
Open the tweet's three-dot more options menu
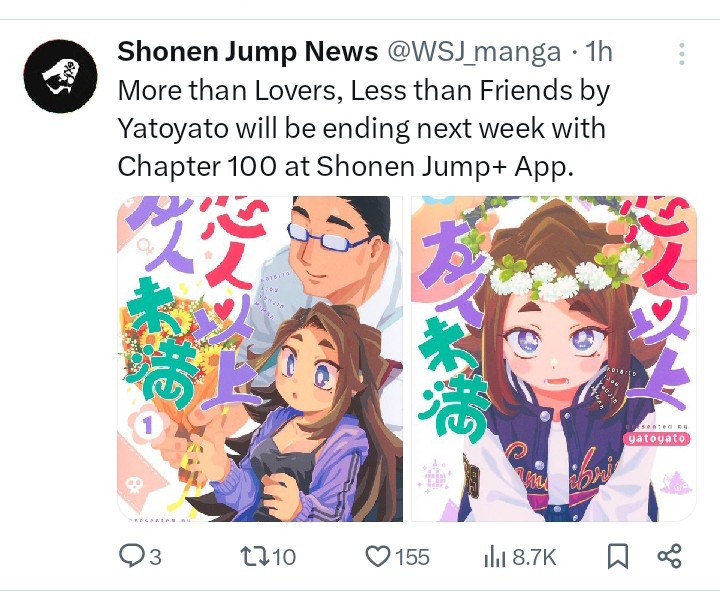point(682,54)
